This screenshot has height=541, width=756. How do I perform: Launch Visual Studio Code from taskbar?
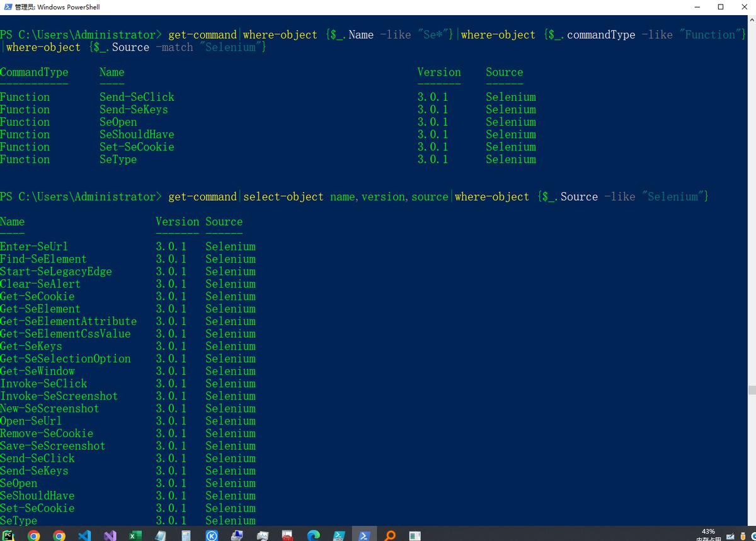tap(84, 535)
